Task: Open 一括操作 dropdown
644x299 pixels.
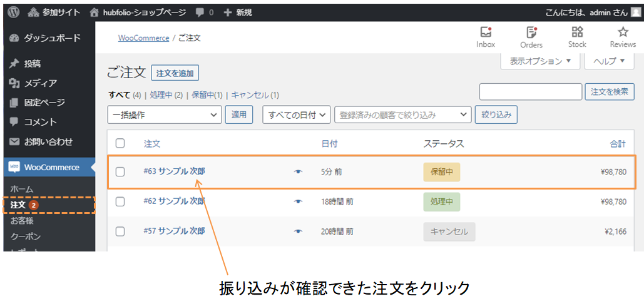Action: [164, 114]
